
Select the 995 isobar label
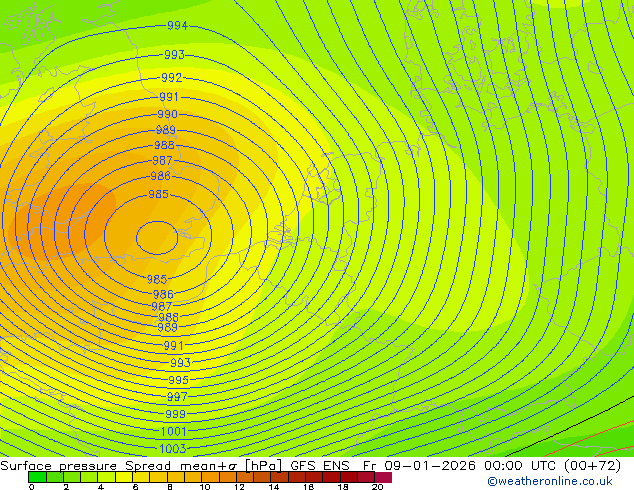click(178, 380)
